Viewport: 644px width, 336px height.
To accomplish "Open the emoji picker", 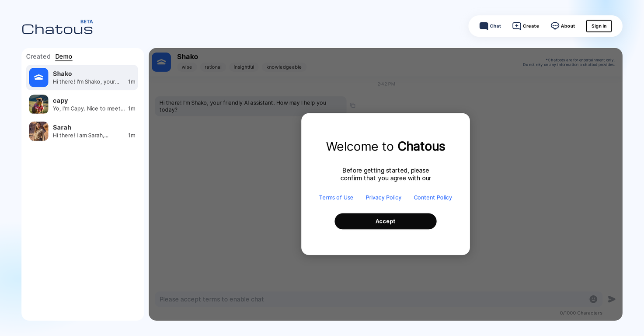I will 593,299.
